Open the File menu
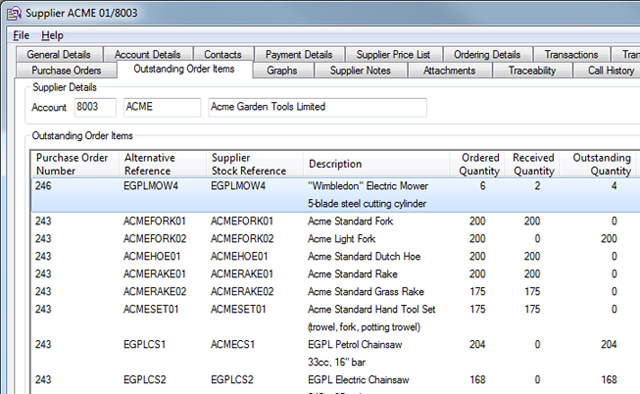 coord(21,36)
